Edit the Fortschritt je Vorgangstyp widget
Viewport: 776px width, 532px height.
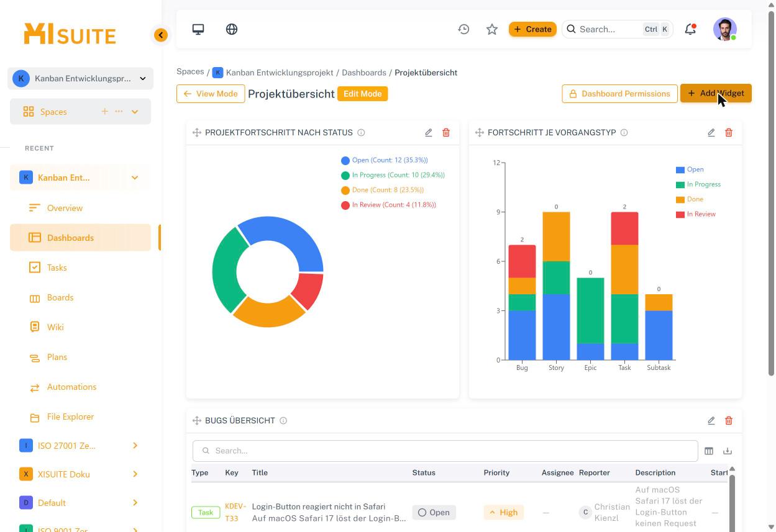[x=711, y=133]
